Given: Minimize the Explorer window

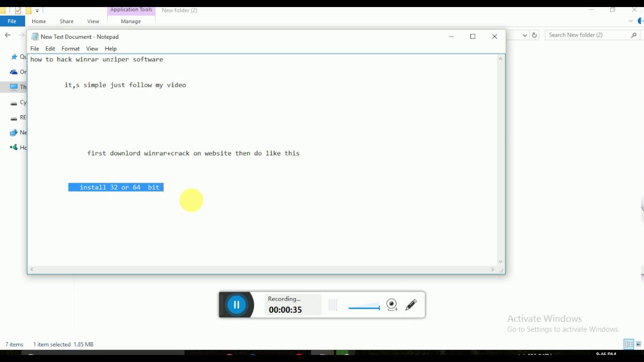Looking at the screenshot, I should click(x=591, y=10).
